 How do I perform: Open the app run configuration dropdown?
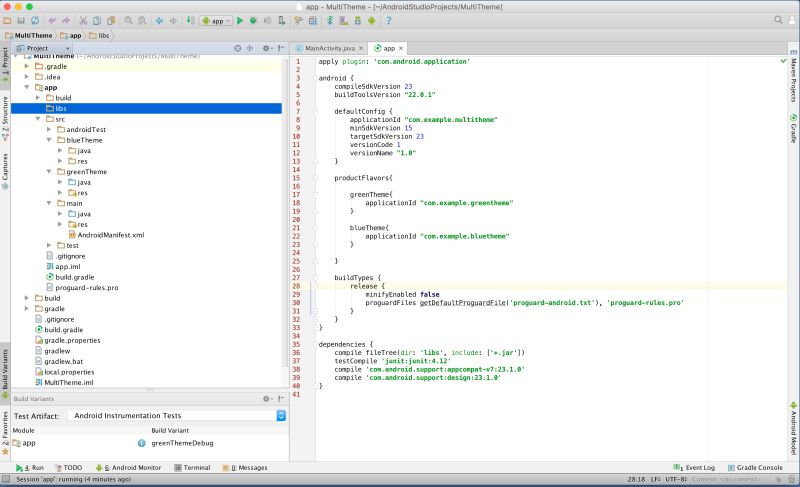click(x=216, y=21)
